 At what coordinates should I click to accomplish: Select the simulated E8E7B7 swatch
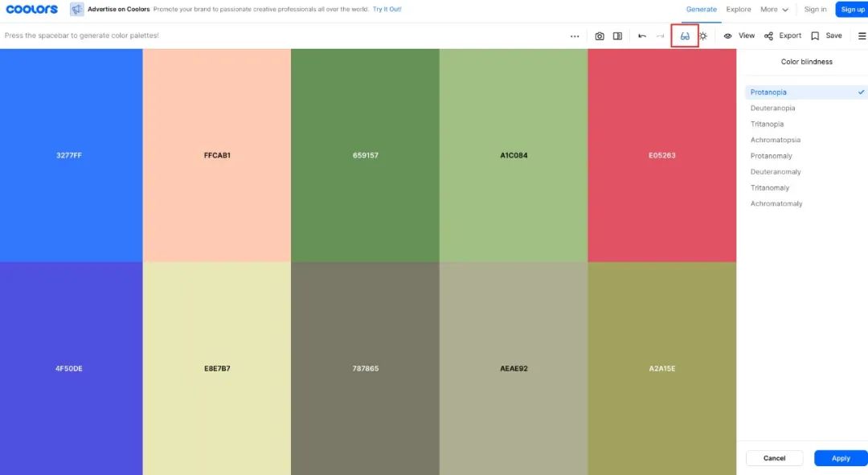click(217, 368)
